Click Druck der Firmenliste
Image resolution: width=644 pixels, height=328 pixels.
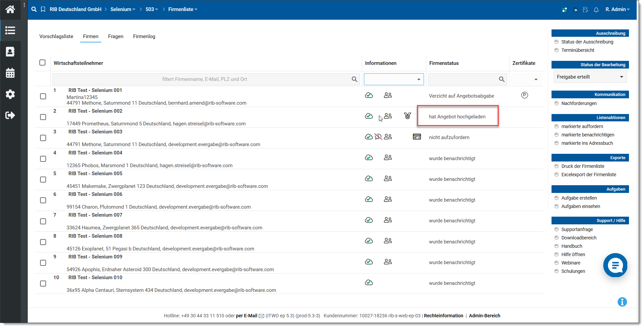click(583, 166)
